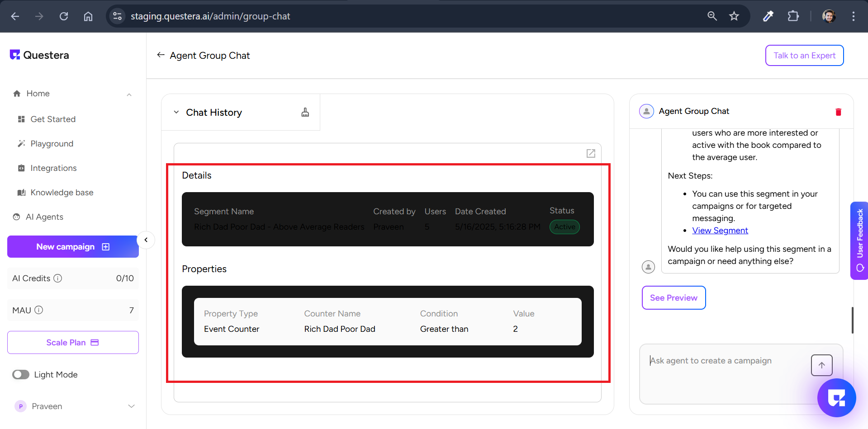Viewport: 868px width, 429px height.
Task: Click the Event Counter property value
Action: click(x=232, y=329)
